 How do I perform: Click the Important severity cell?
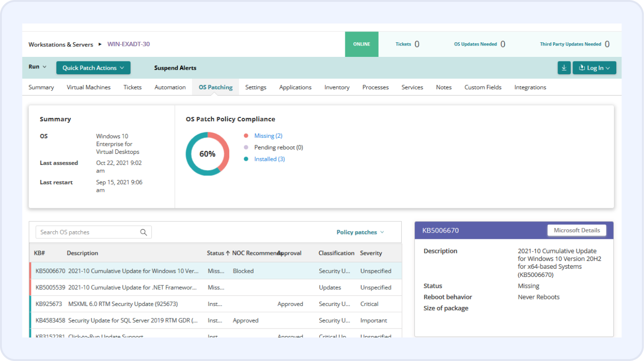click(x=374, y=320)
